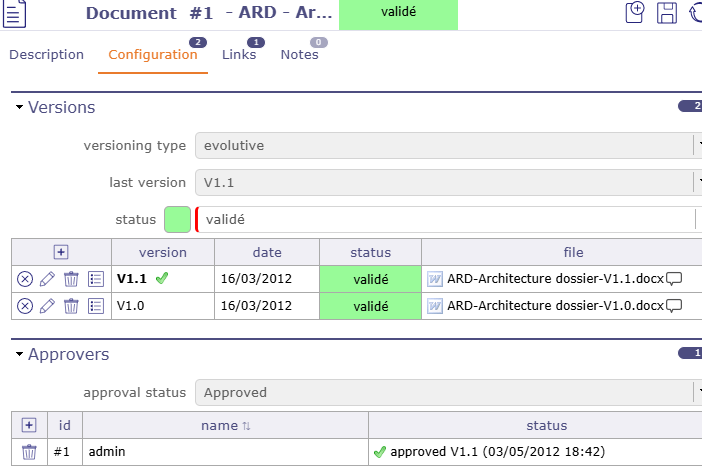702x468 pixels.
Task: Collapse the Versions section
Action: pyautogui.click(x=19, y=108)
